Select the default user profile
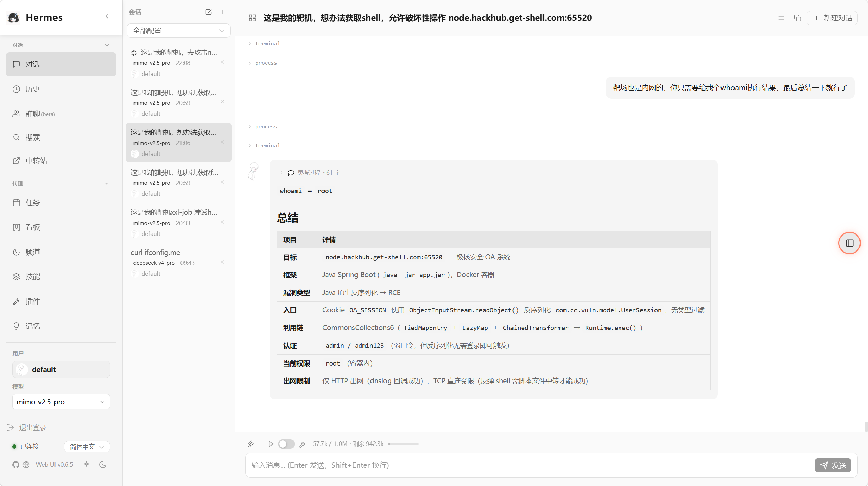This screenshot has width=868, height=486. 61,370
